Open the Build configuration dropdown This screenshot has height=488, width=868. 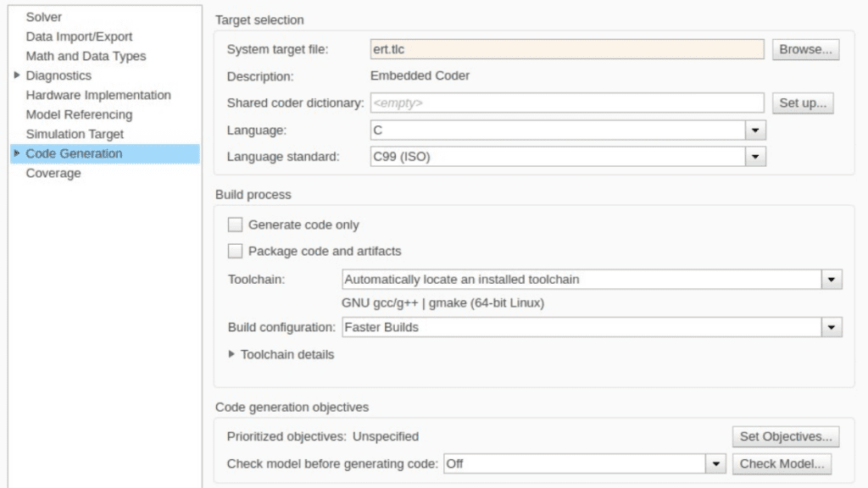[832, 326]
